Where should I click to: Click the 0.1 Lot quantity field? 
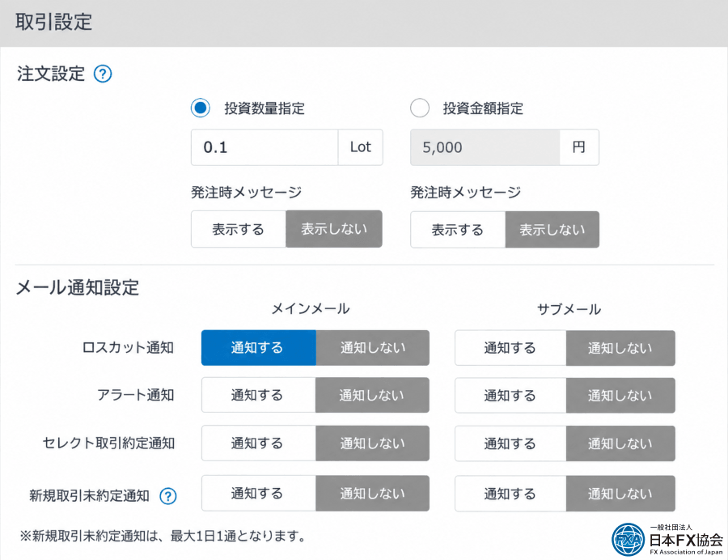click(x=265, y=147)
